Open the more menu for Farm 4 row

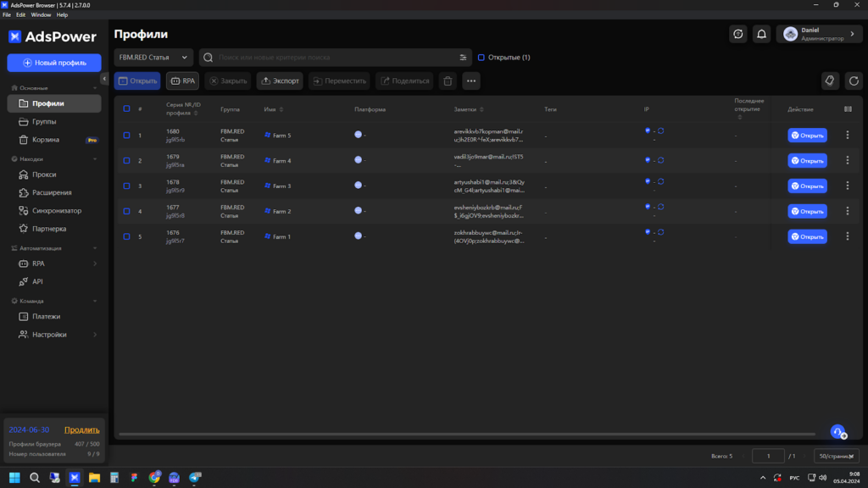pos(848,160)
